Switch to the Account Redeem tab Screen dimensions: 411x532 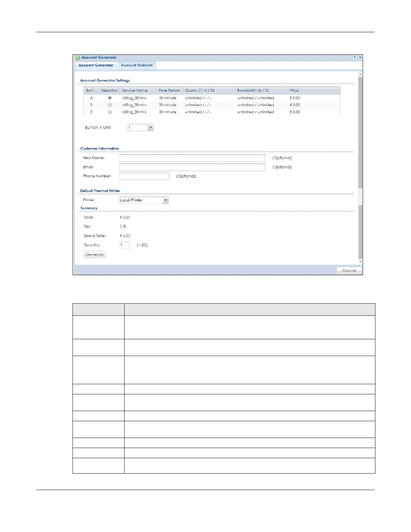[137, 65]
